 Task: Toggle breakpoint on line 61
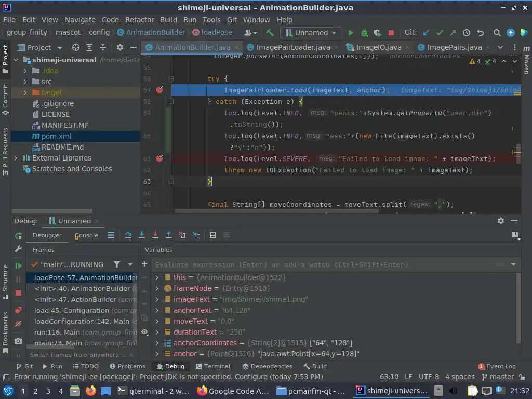(x=159, y=158)
